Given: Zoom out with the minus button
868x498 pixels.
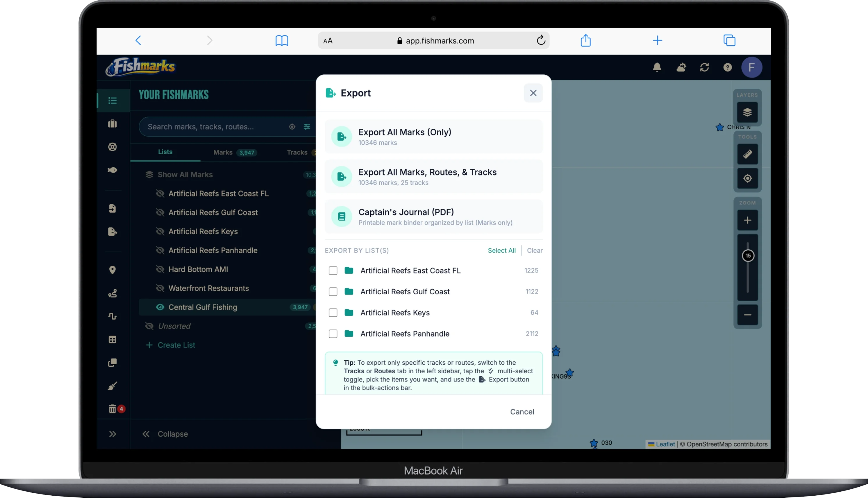Looking at the screenshot, I should coord(747,315).
